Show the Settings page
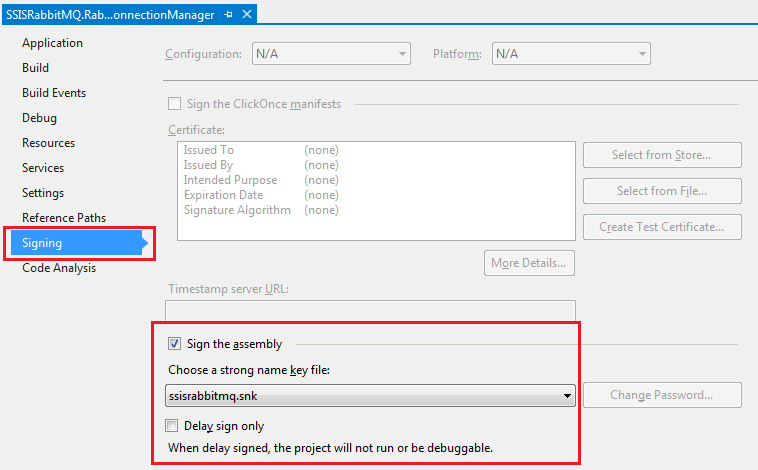The image size is (758, 470). click(x=43, y=193)
